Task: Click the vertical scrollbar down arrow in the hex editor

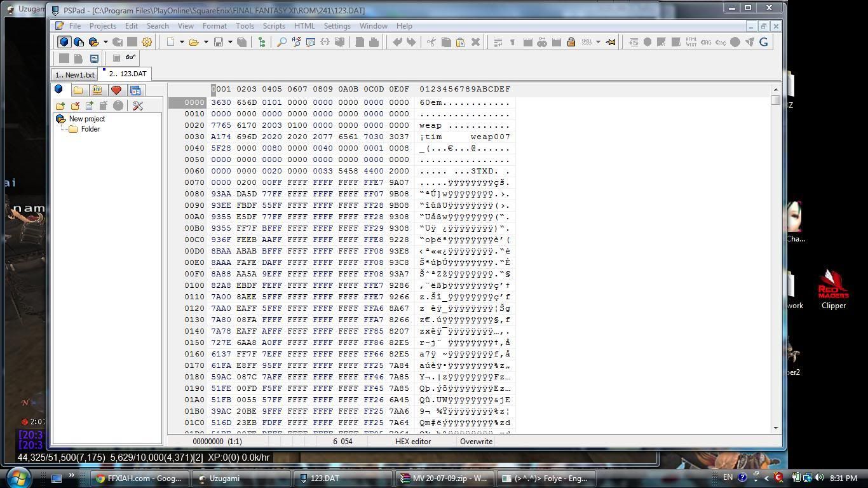Action: point(775,428)
